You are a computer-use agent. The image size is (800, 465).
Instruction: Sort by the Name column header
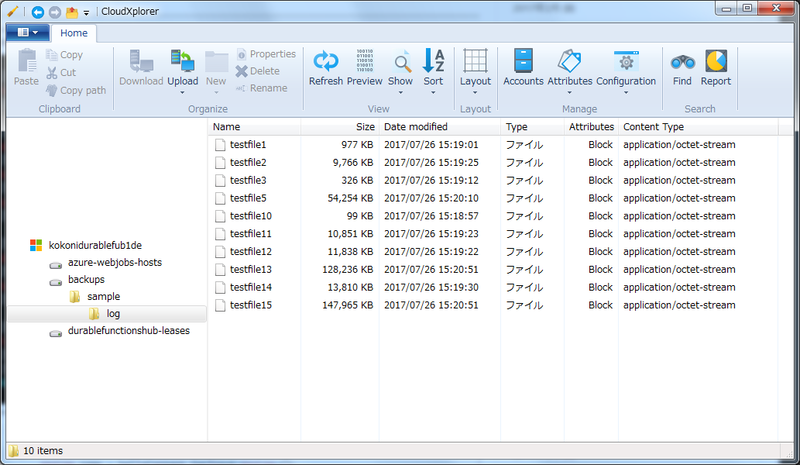coord(254,127)
